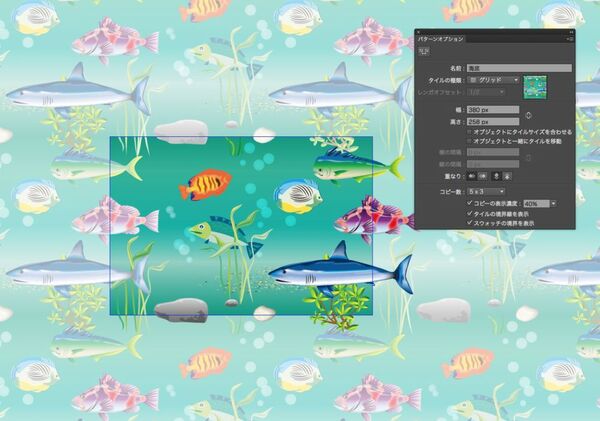Enable オブジェクトにタイルサイズを合わせる checkbox
The image size is (600, 421).
470,132
